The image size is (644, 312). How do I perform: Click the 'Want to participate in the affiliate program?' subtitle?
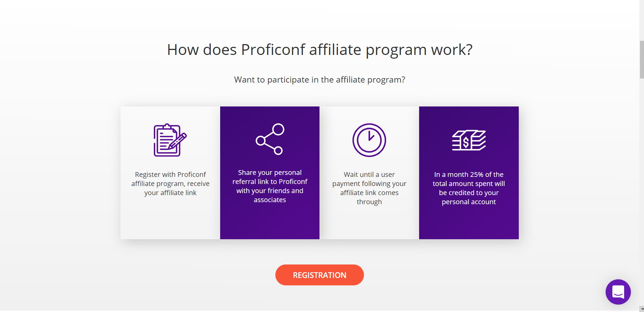(x=320, y=80)
